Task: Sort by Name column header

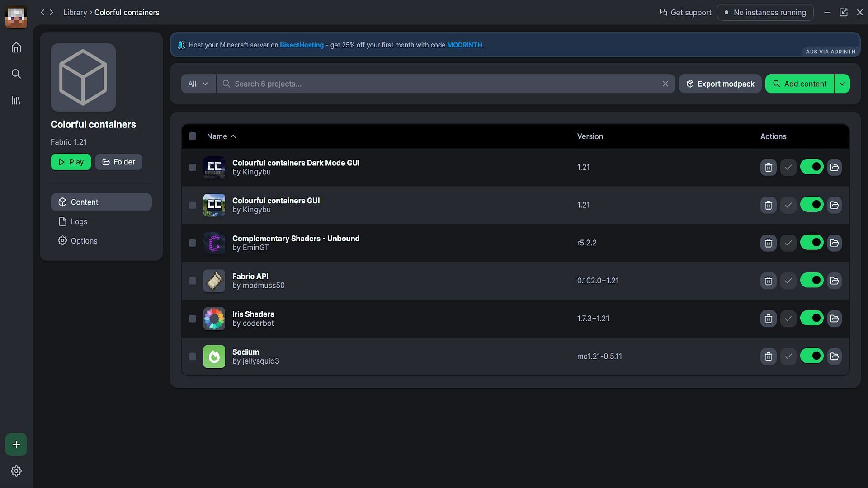Action: click(x=222, y=136)
